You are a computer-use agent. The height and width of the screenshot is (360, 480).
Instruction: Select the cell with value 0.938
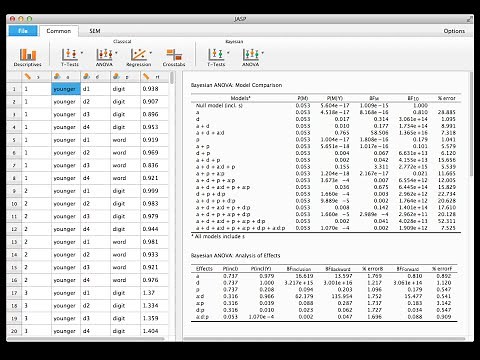pos(154,89)
